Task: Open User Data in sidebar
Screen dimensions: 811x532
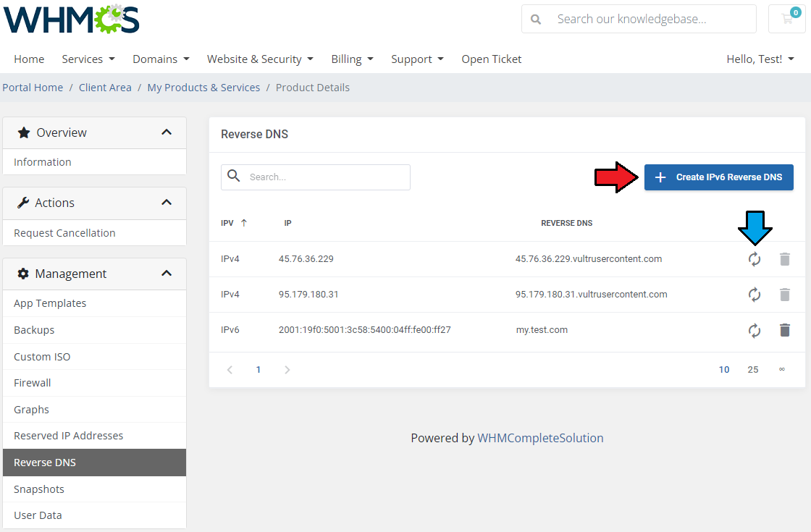Action: tap(94, 515)
